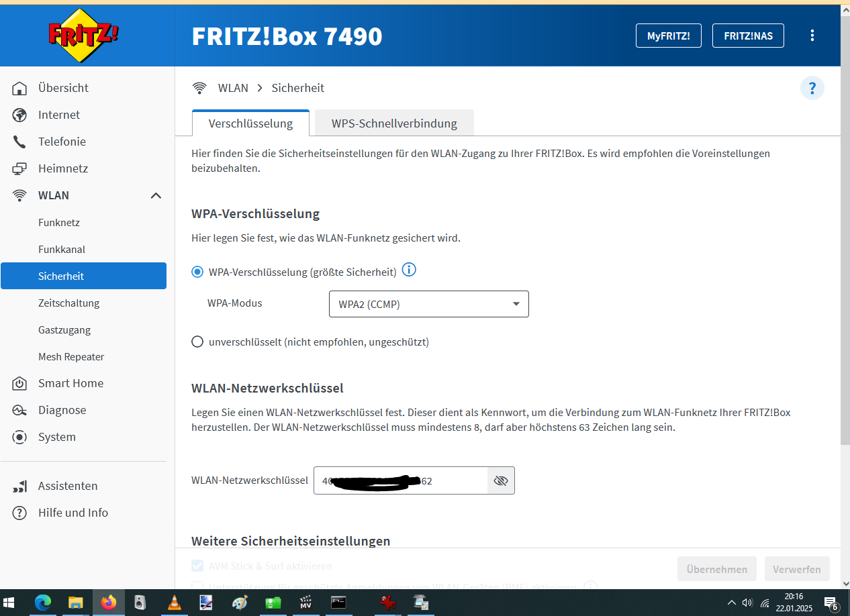The image size is (850, 616).
Task: Click the blue help question mark
Action: (x=812, y=88)
